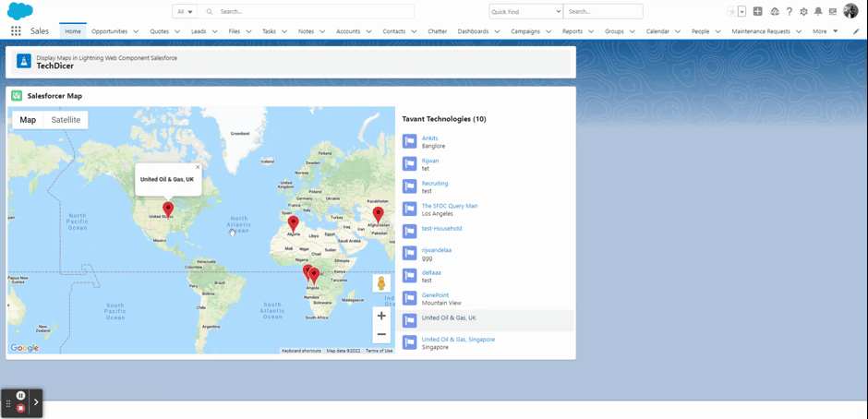The height and width of the screenshot is (419, 868).
Task: Go to the Home tab
Action: click(x=73, y=31)
